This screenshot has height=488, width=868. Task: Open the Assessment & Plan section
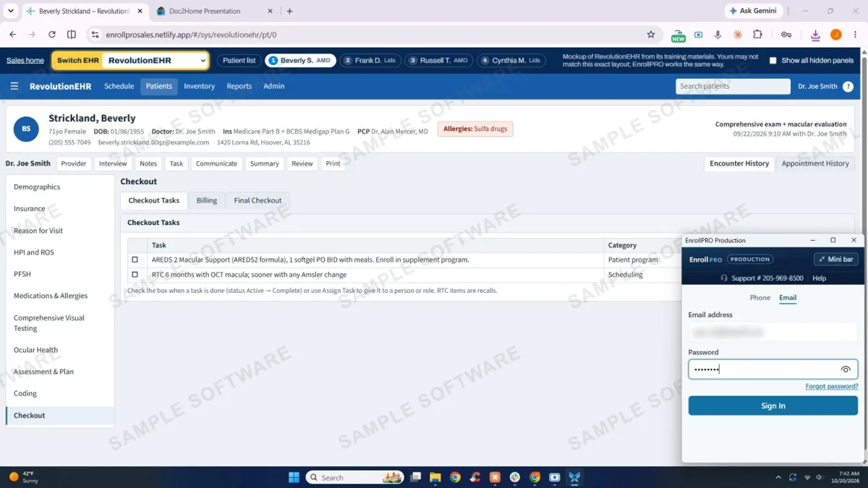click(x=43, y=372)
